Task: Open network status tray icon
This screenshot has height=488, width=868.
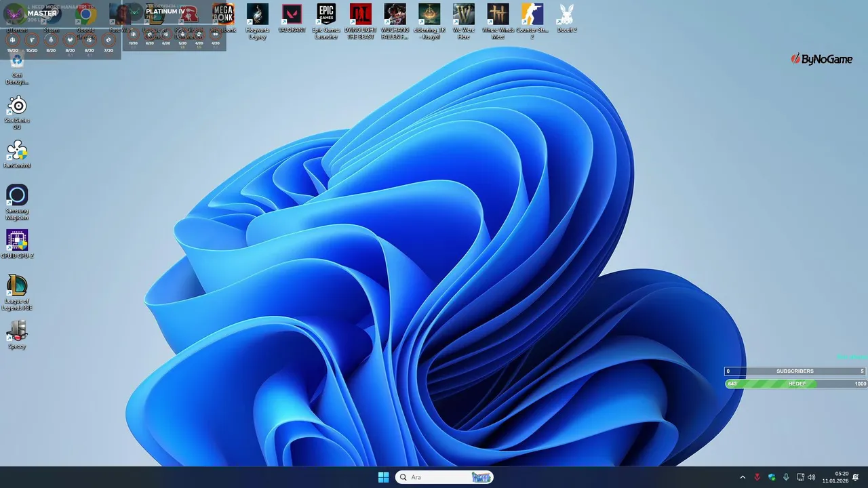Action: click(x=800, y=477)
